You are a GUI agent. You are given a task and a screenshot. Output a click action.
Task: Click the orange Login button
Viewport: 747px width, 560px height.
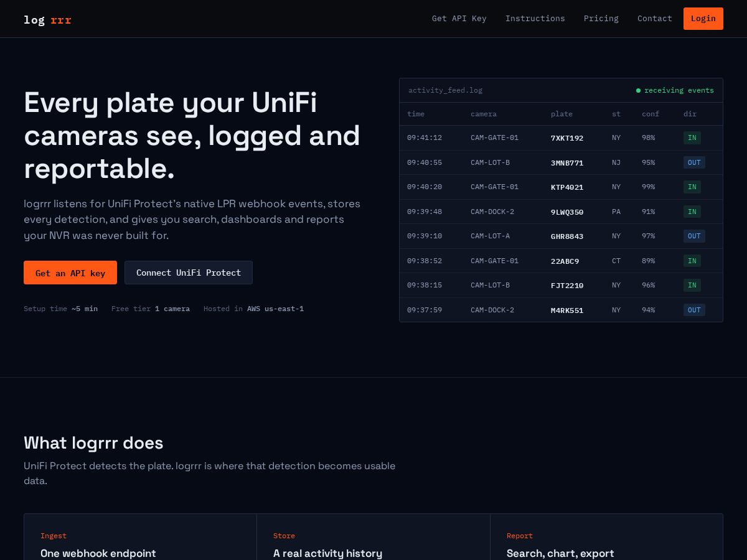[x=703, y=19]
